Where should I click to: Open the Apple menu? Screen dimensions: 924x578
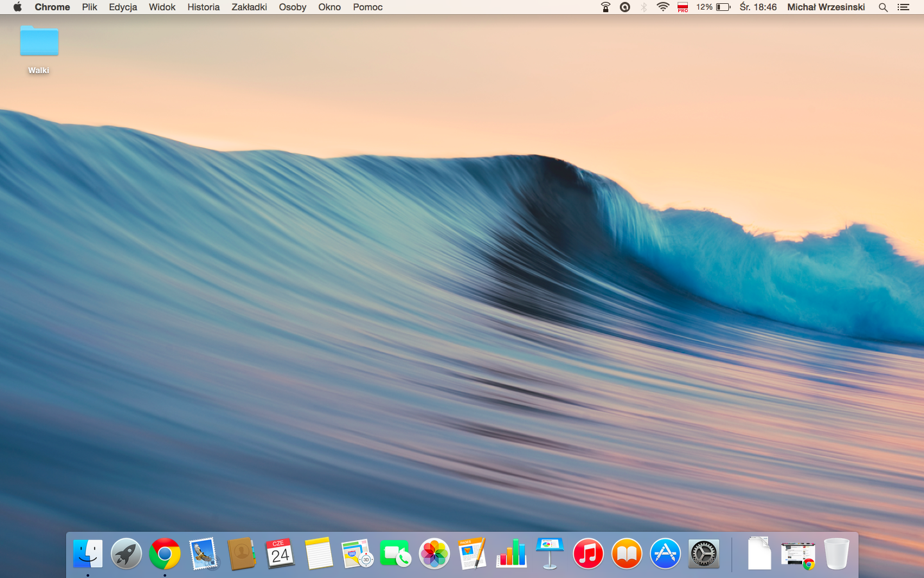pos(17,7)
